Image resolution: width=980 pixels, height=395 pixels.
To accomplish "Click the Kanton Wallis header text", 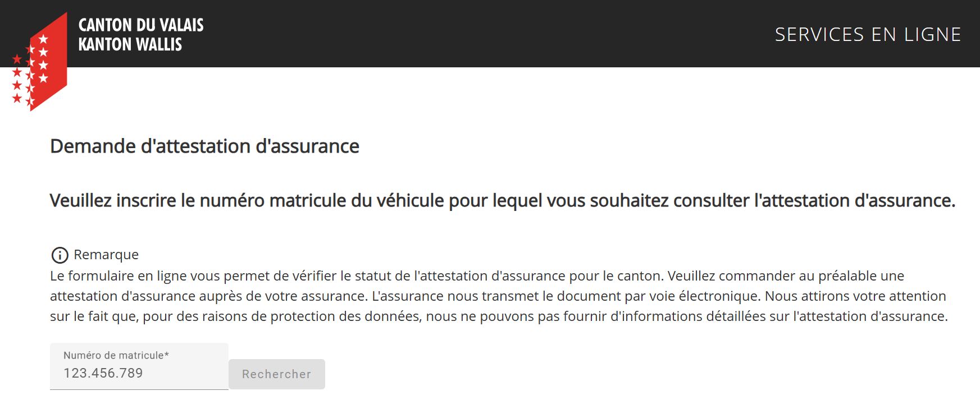I will (130, 44).
